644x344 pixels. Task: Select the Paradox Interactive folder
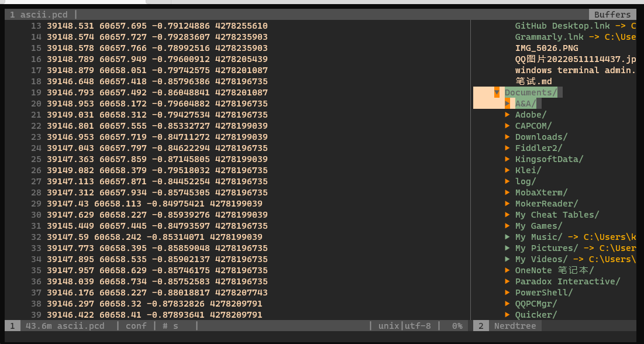567,281
